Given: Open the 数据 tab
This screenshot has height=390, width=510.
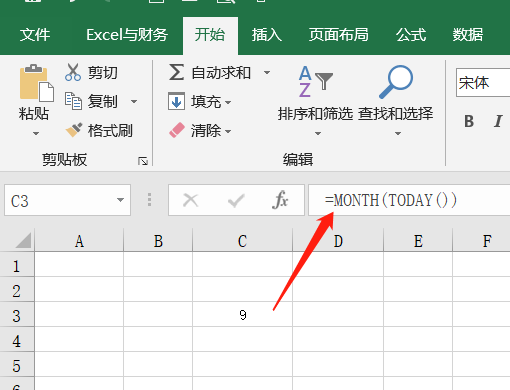Looking at the screenshot, I should tap(468, 35).
